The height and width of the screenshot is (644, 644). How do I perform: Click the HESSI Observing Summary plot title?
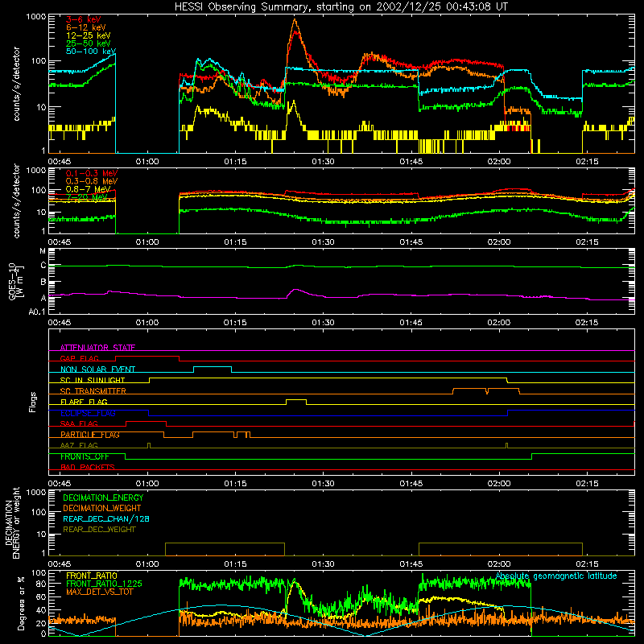[x=341, y=7]
